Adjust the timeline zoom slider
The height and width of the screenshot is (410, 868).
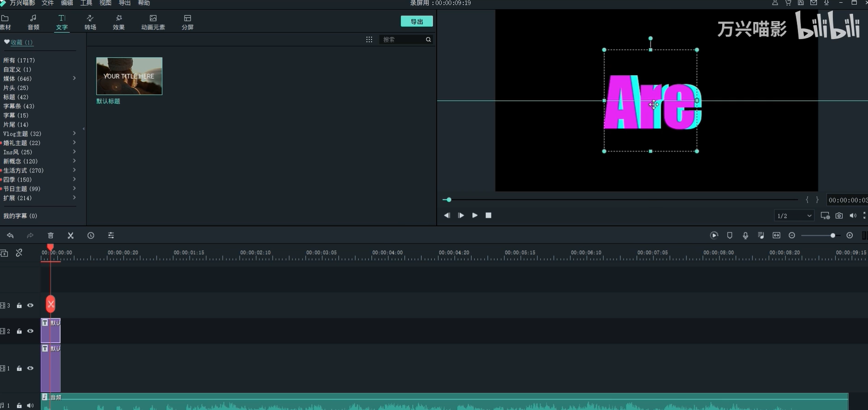832,236
